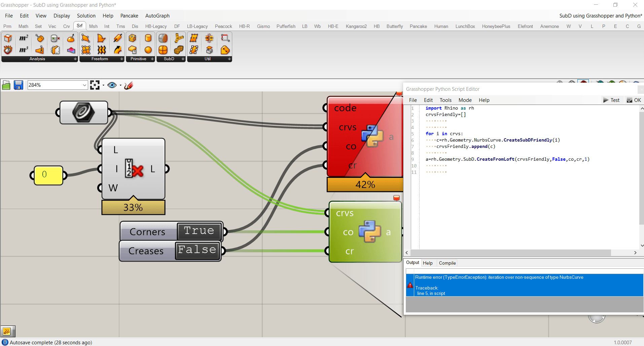644x346 pixels.
Task: Switch to the Crv component tab
Action: (x=66, y=26)
